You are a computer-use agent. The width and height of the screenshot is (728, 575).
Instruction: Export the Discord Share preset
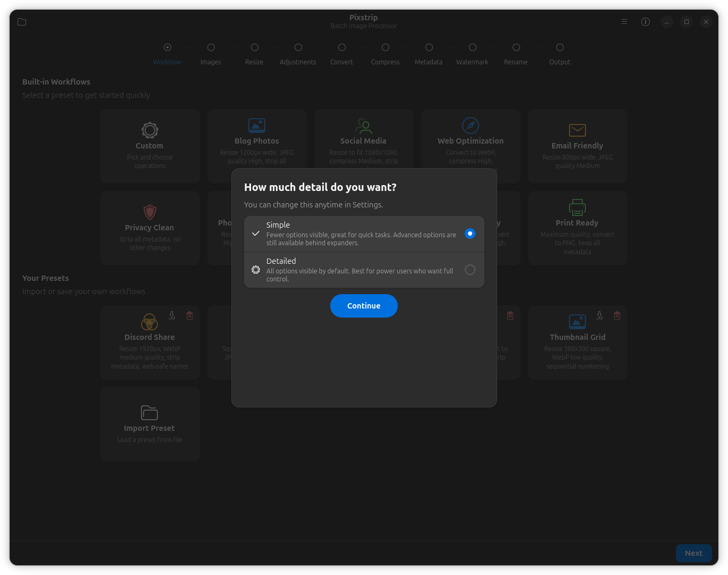point(172,315)
